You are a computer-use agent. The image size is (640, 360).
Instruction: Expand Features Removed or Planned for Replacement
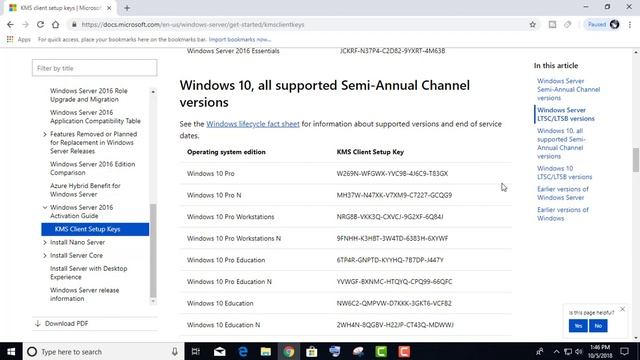coord(45,134)
